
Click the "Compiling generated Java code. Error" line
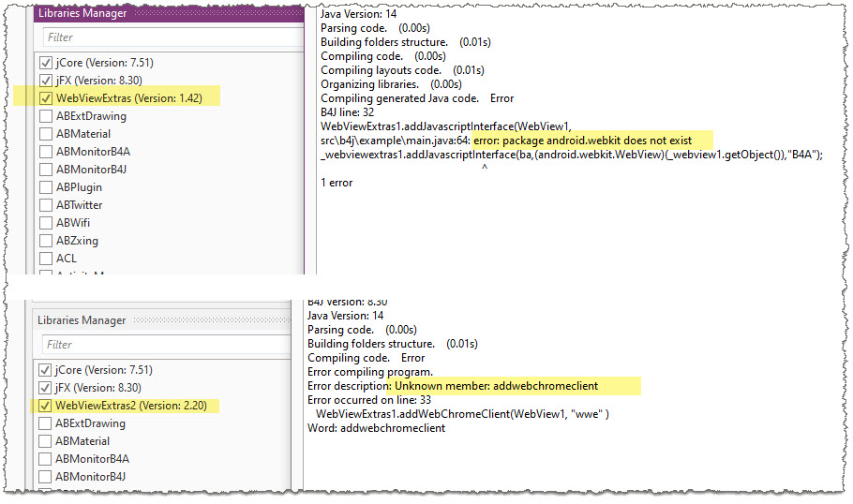(x=417, y=98)
